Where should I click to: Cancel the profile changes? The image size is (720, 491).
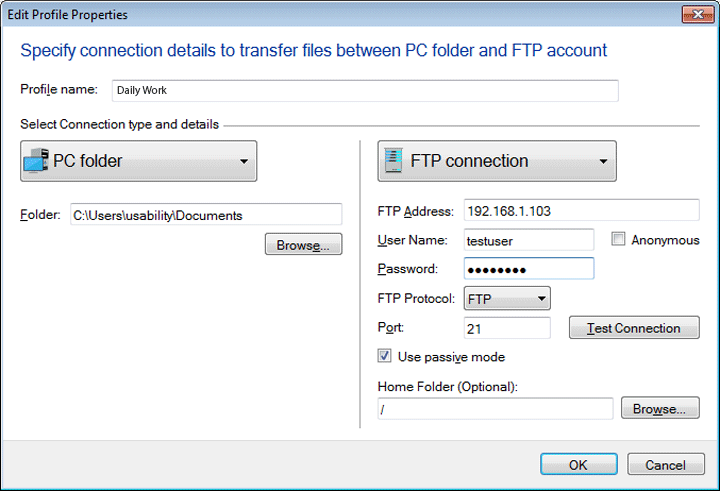point(665,465)
